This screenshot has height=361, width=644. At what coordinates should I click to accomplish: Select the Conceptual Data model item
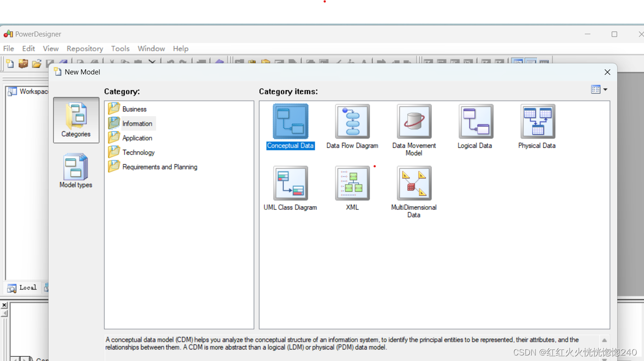pyautogui.click(x=290, y=127)
